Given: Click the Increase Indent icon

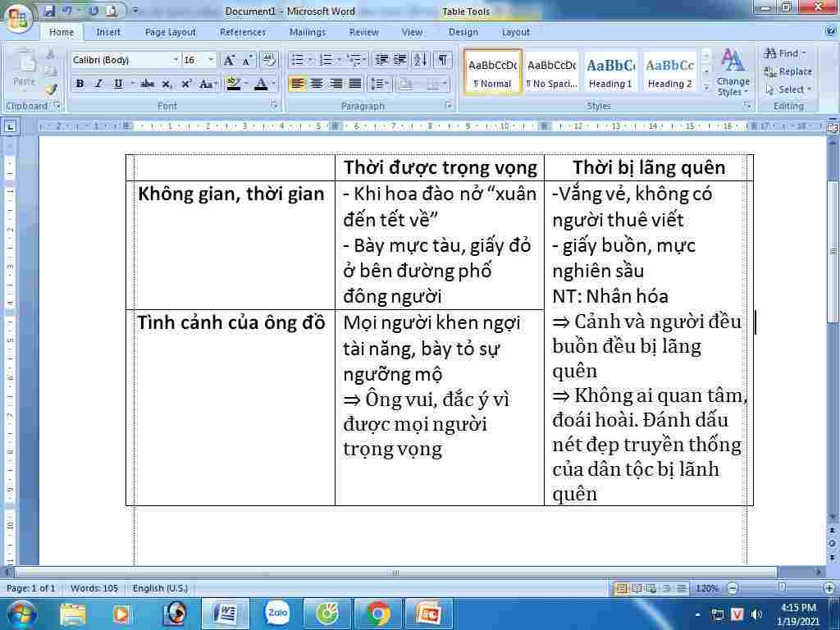Looking at the screenshot, I should click(400, 60).
